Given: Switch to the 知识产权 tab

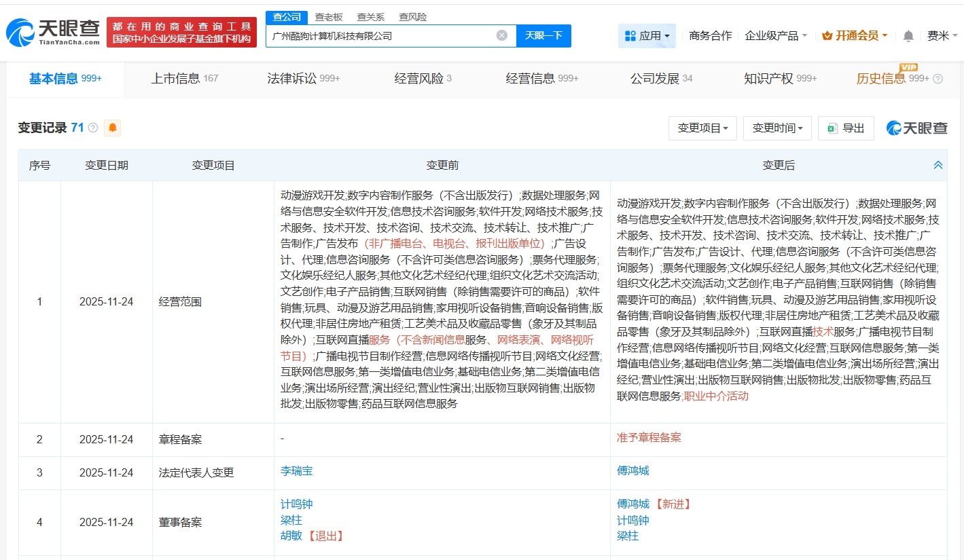Looking at the screenshot, I should (768, 78).
